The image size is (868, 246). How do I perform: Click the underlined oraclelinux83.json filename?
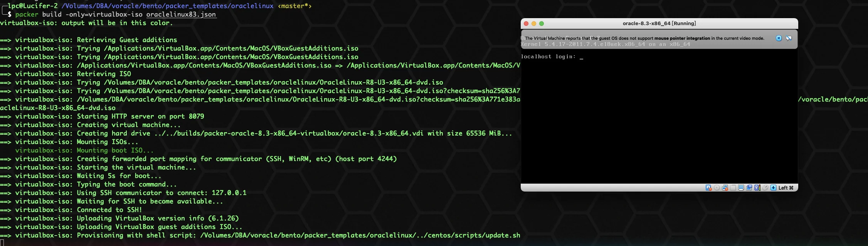pyautogui.click(x=181, y=14)
